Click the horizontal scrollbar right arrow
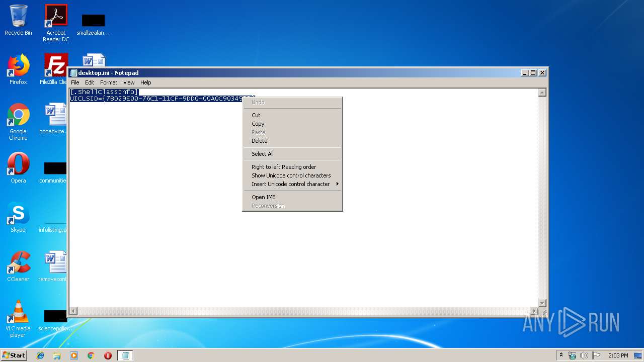 click(534, 311)
